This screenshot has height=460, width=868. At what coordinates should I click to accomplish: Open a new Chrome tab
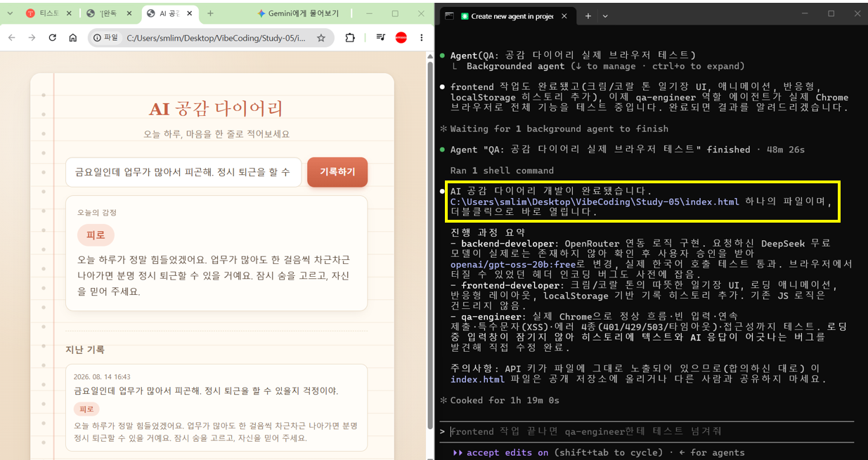tap(210, 13)
